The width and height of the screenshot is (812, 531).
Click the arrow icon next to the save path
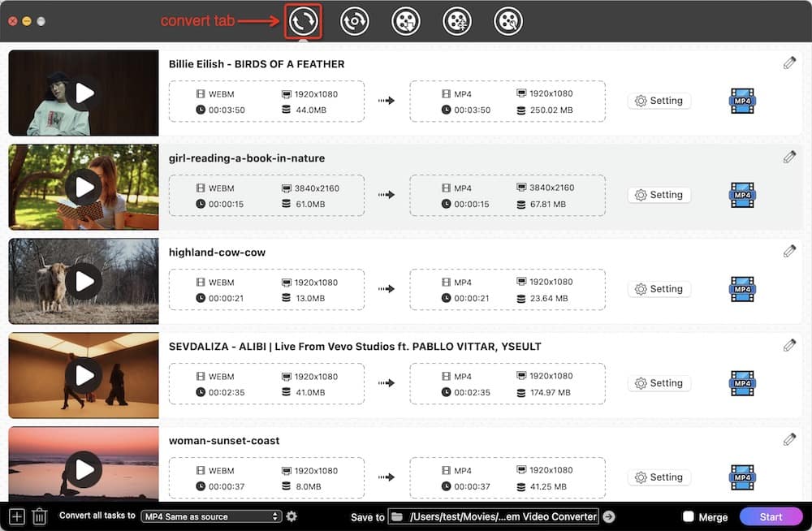coord(609,516)
